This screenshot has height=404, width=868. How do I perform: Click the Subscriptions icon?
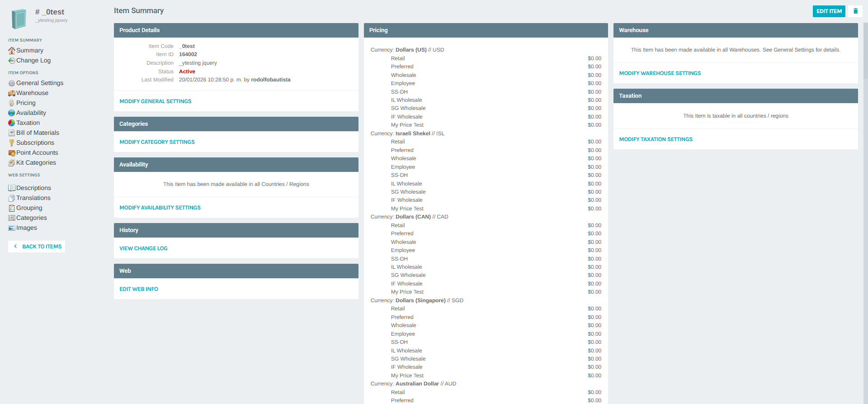[12, 143]
